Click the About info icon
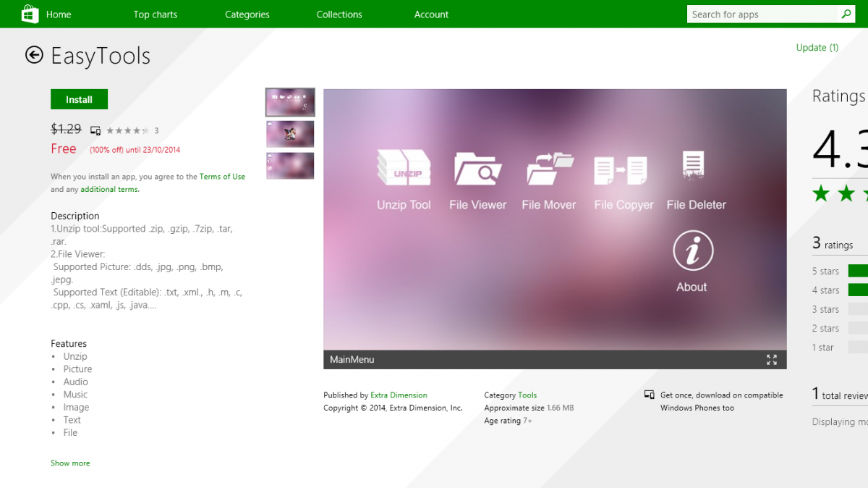868x488 pixels. (693, 252)
